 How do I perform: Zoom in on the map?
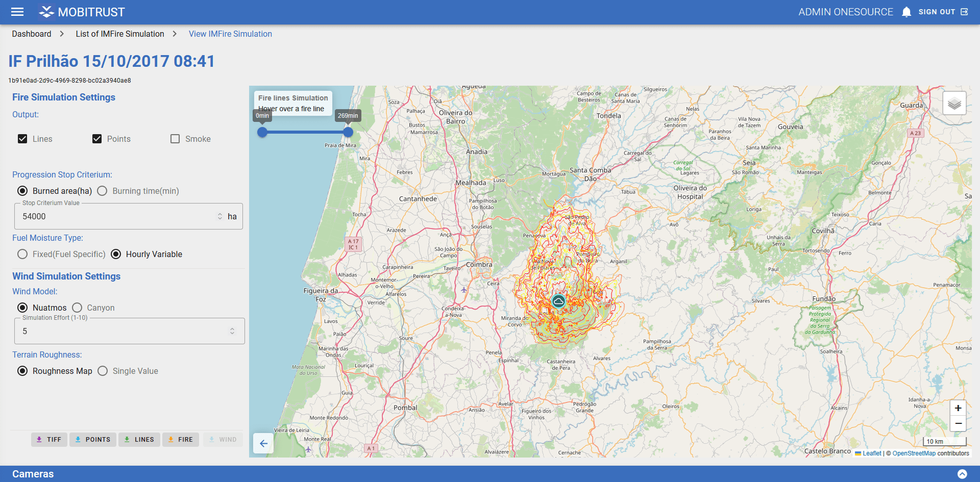click(958, 408)
